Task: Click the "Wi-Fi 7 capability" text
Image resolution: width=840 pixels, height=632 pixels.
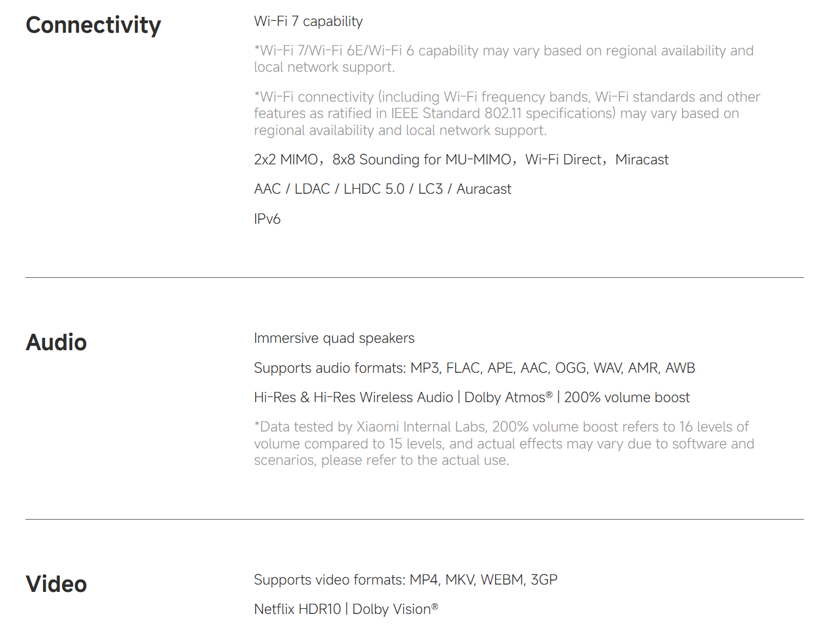Action: tap(308, 21)
